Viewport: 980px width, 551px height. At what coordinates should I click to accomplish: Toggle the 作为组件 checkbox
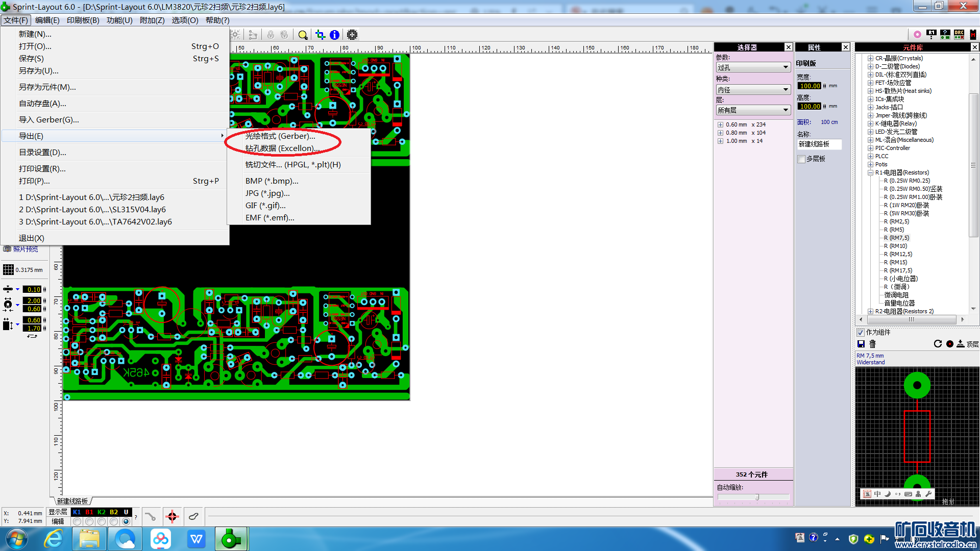tap(861, 332)
